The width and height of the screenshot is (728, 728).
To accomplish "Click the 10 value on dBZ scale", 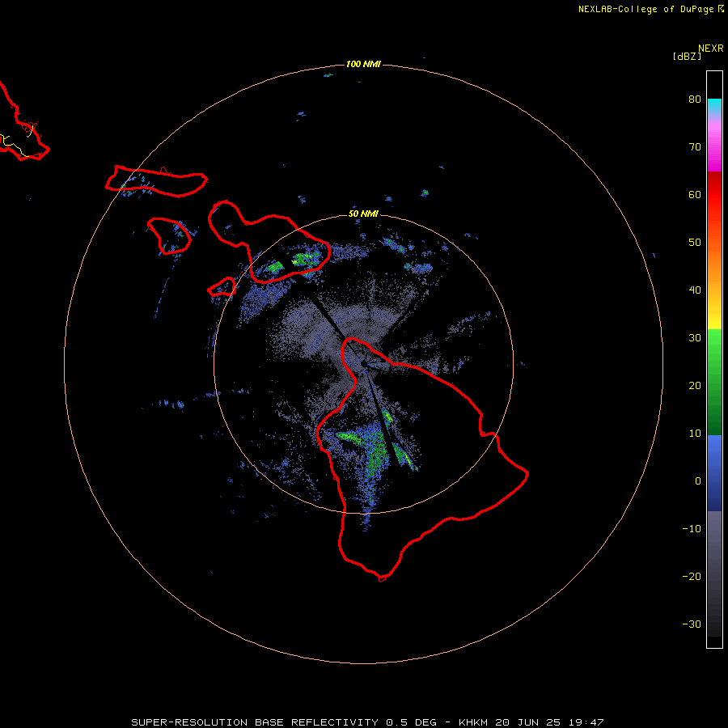I will tap(695, 434).
